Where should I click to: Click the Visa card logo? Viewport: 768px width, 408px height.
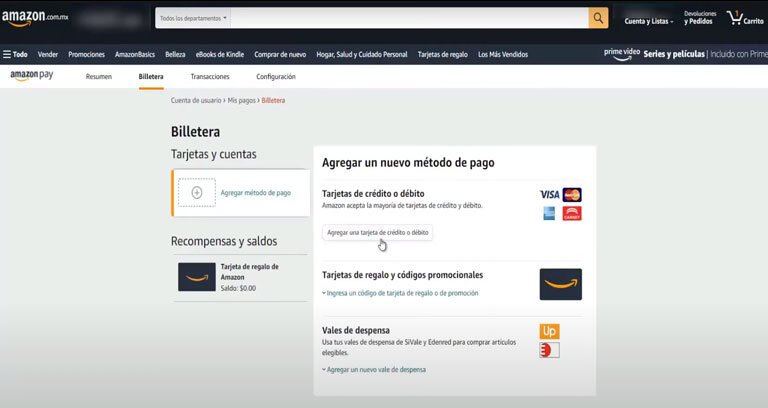pyautogui.click(x=549, y=194)
